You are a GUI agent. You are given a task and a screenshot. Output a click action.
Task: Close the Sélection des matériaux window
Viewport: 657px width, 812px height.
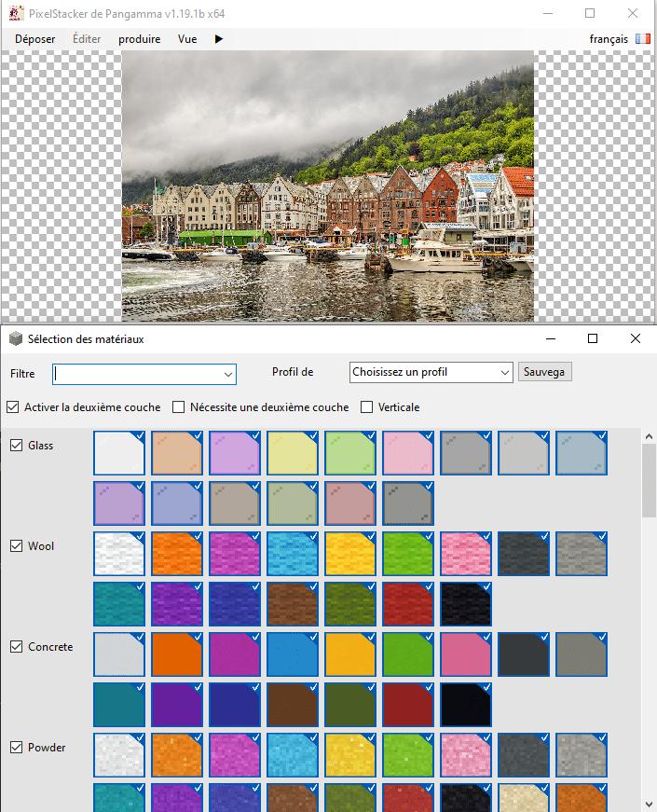click(x=636, y=338)
